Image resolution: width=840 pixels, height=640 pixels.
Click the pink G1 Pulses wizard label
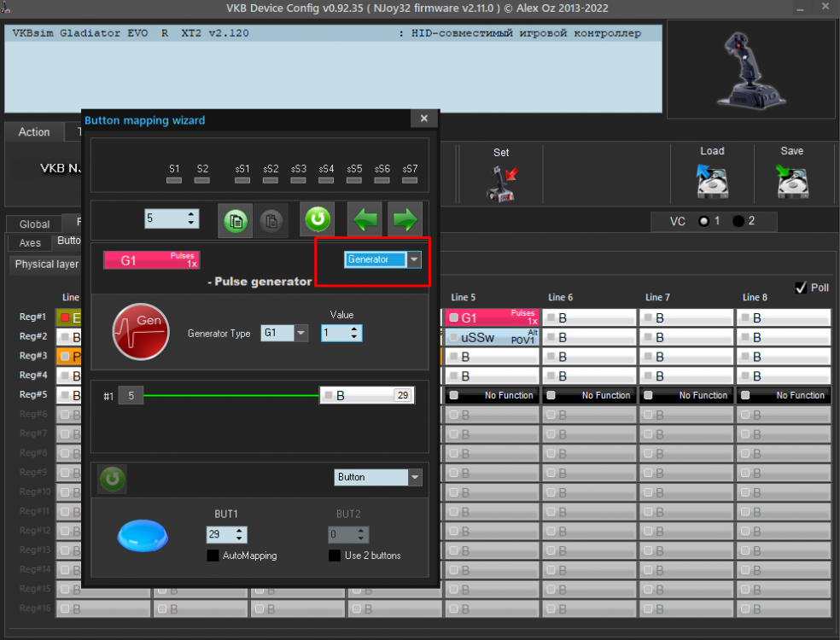tap(152, 259)
